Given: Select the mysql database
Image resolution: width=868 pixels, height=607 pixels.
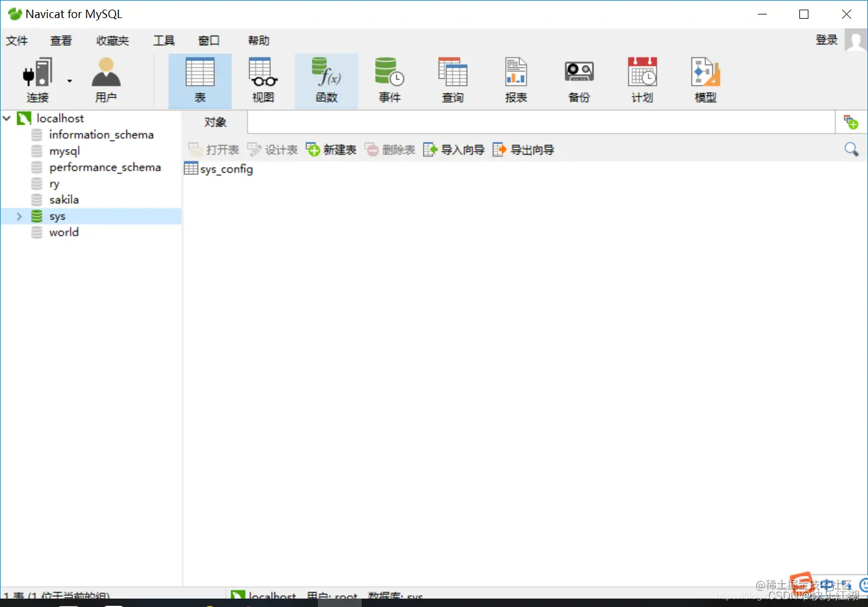Looking at the screenshot, I should pos(64,151).
